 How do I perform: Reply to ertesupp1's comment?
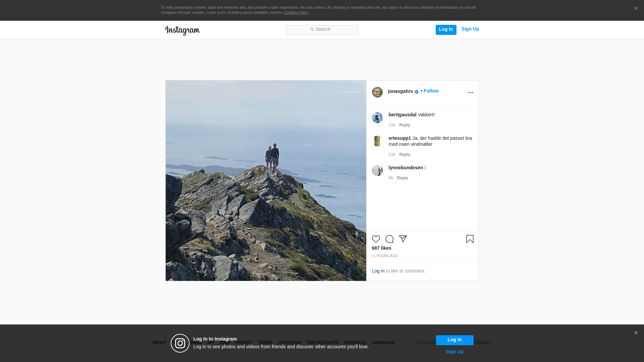coord(405,155)
